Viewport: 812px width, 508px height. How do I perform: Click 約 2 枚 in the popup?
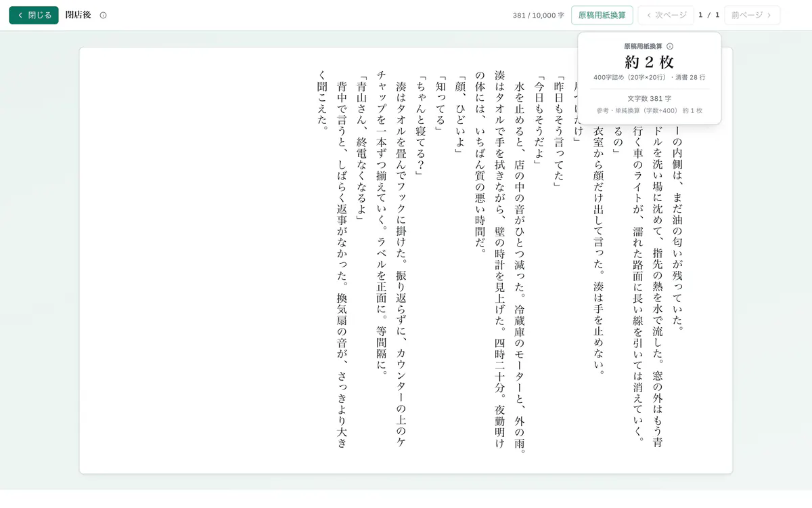click(650, 62)
